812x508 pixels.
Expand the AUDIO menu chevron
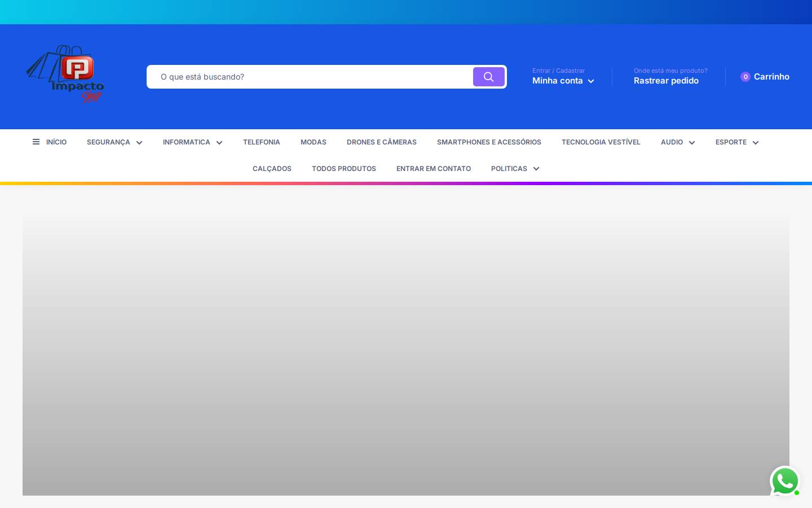pos(692,143)
